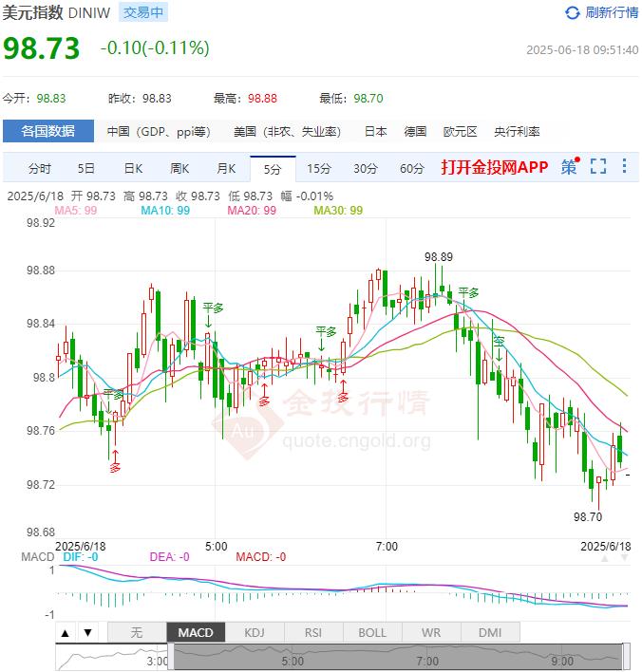Switch to the 60分 interval tab
Screen dimensions: 642x672
(x=412, y=168)
